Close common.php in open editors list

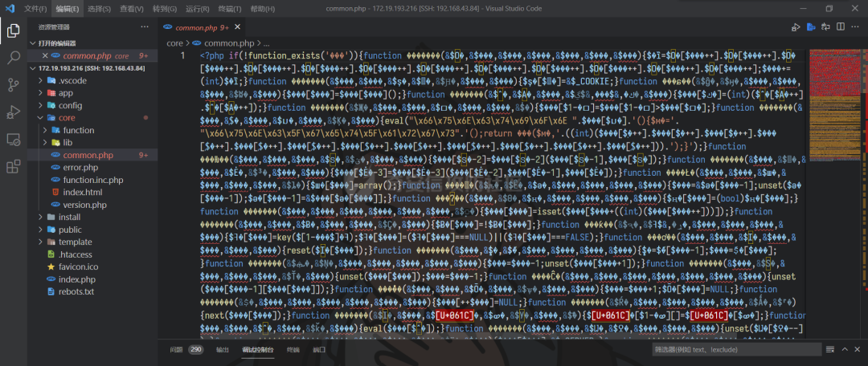pos(45,56)
